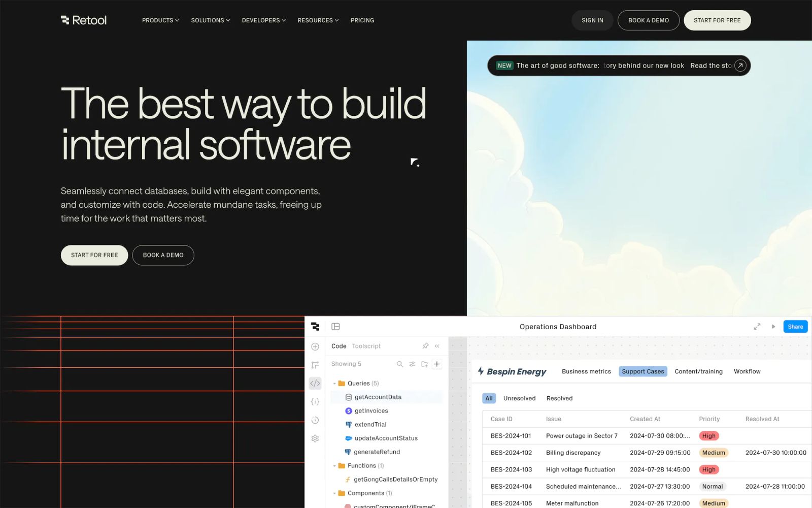The image size is (812, 508).
Task: Open the component tree icon in the sidebar
Action: coord(315,365)
